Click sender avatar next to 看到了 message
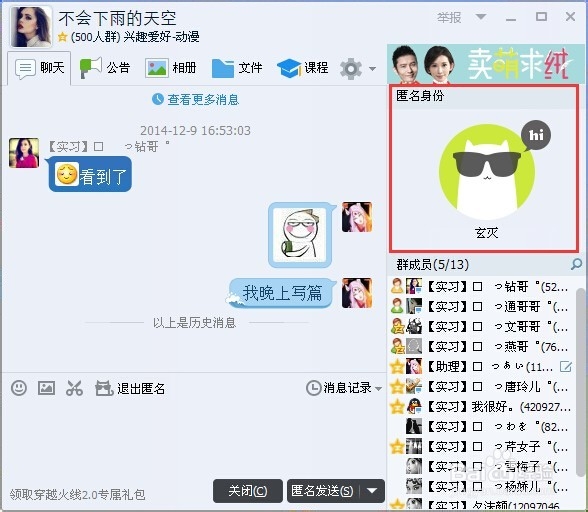588x512 pixels. tap(24, 153)
